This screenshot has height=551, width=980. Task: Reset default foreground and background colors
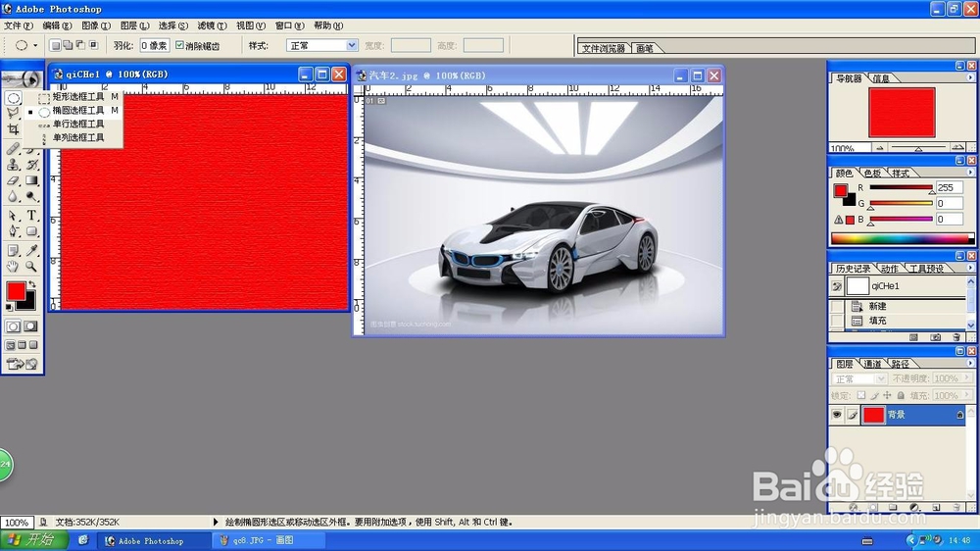coord(9,307)
